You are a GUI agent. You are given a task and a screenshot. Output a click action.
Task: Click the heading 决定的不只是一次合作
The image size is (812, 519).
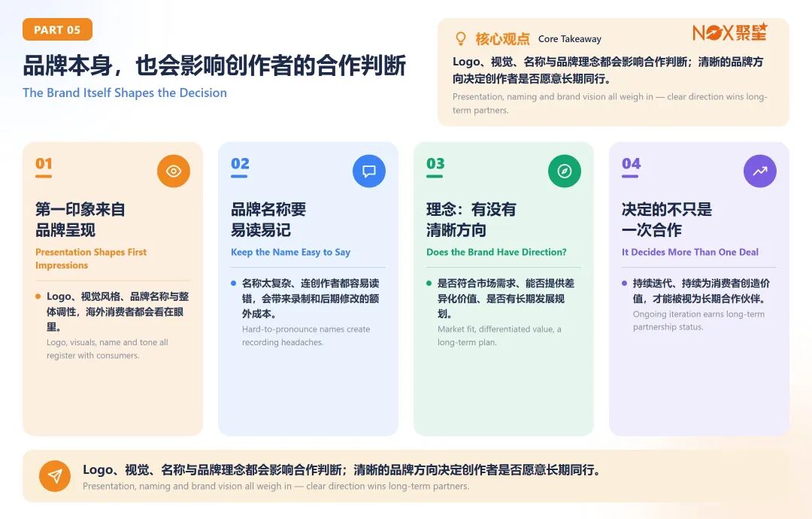(667, 220)
